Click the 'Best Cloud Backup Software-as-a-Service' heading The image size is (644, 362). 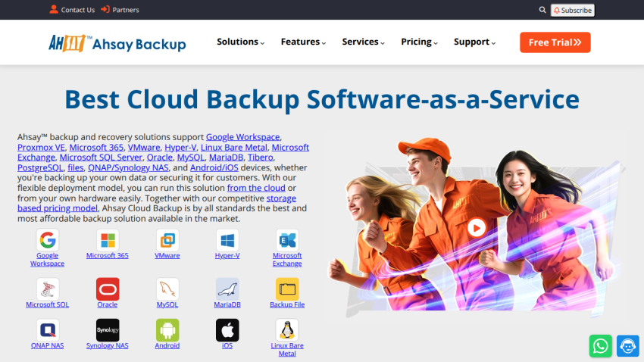322,99
